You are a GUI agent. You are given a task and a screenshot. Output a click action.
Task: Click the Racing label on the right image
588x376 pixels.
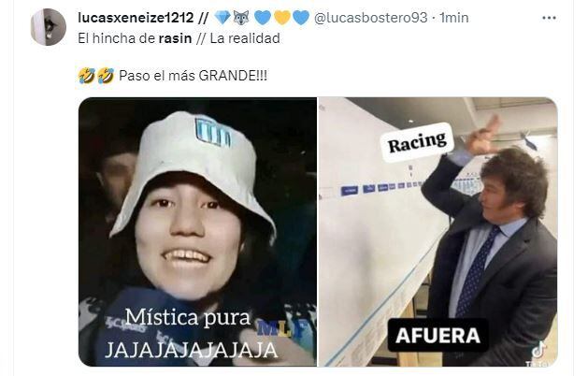(417, 142)
